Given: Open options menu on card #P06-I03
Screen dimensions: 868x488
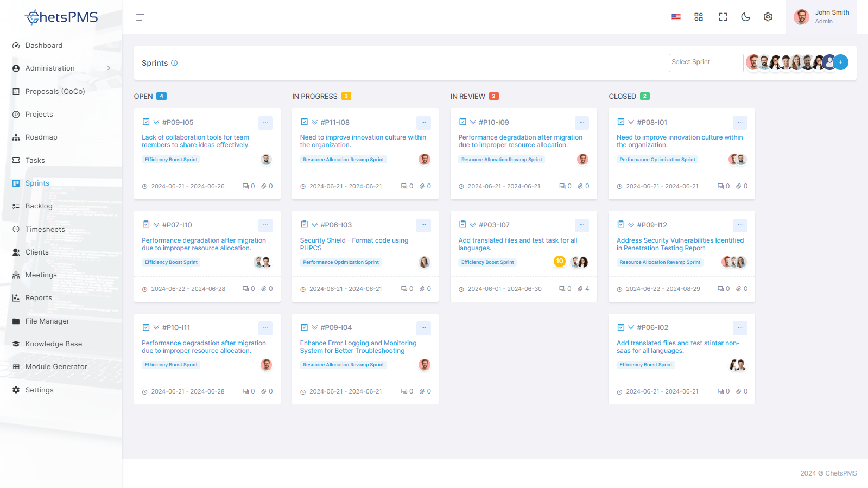Looking at the screenshot, I should point(423,225).
